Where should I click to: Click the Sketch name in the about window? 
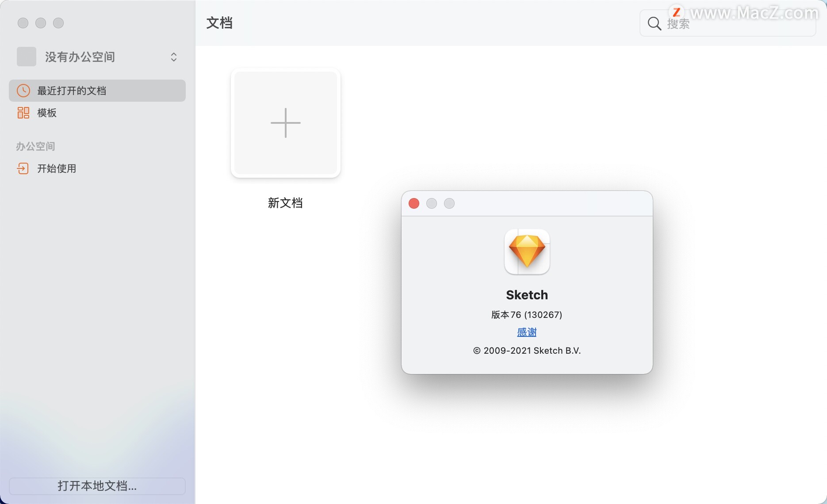tap(527, 295)
